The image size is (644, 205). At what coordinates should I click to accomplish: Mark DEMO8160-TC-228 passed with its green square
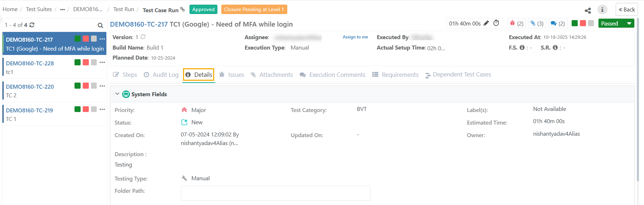[77, 62]
